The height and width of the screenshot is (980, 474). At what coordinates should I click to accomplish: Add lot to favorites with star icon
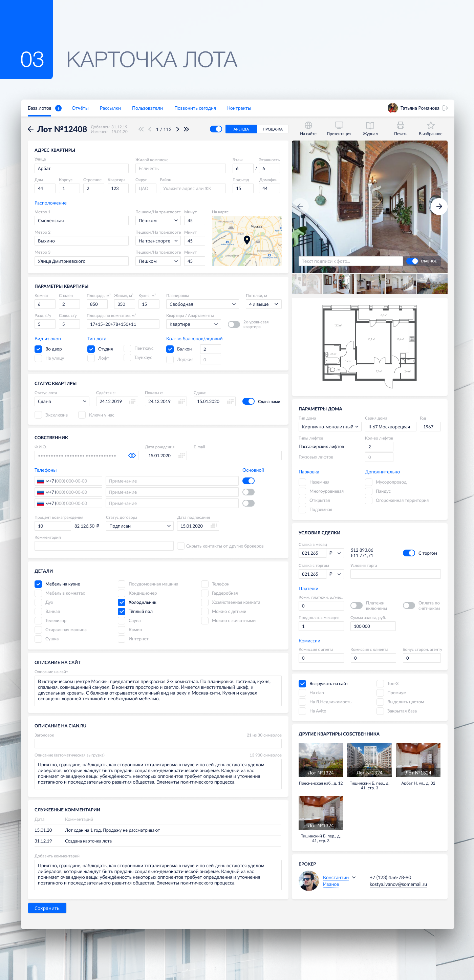tap(430, 126)
